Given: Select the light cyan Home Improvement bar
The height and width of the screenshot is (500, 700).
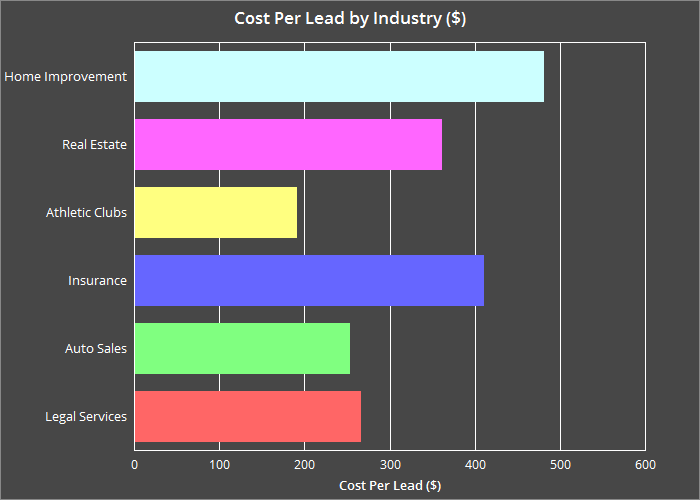Looking at the screenshot, I should [x=339, y=77].
